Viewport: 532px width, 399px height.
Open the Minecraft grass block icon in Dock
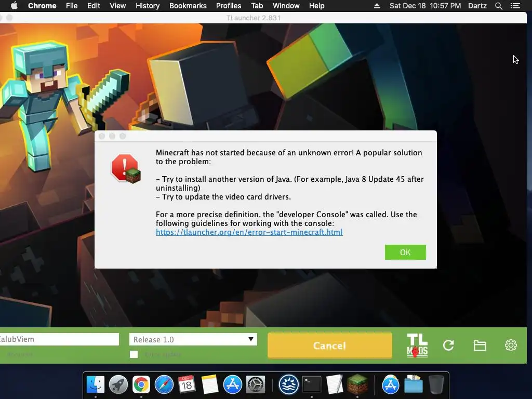pos(357,385)
